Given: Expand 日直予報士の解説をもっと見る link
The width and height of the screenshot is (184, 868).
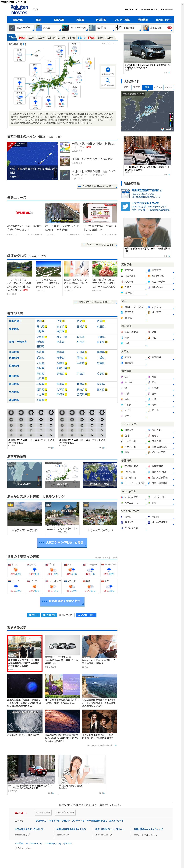Looking at the screenshot, I should point(96,186).
